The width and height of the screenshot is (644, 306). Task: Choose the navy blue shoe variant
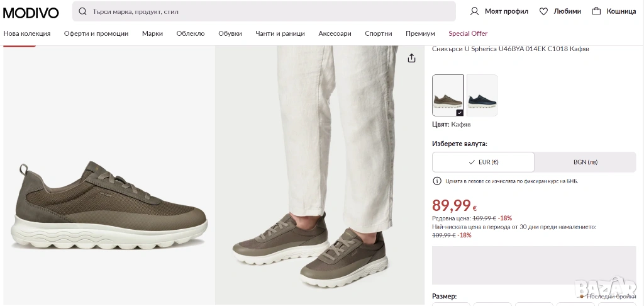482,95
